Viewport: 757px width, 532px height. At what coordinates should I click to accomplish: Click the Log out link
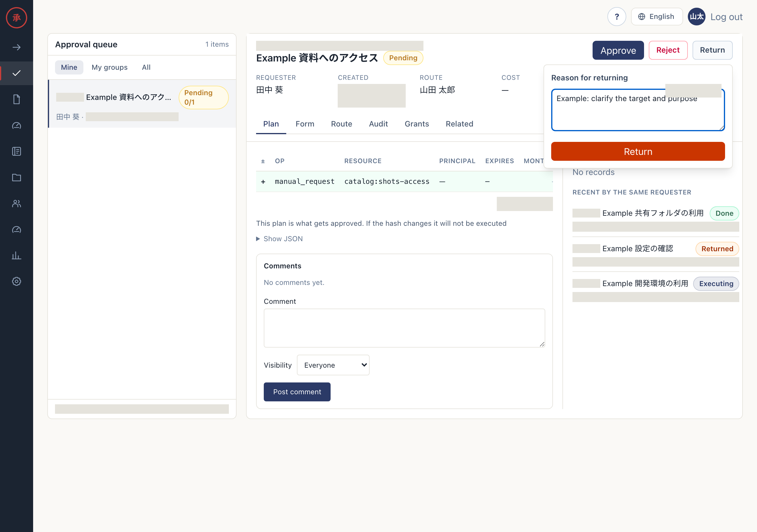tap(726, 17)
